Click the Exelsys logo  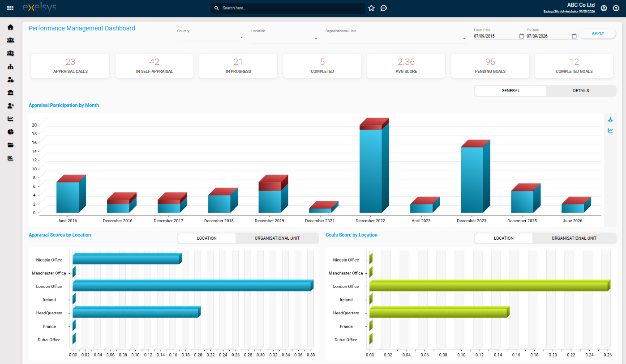click(39, 8)
